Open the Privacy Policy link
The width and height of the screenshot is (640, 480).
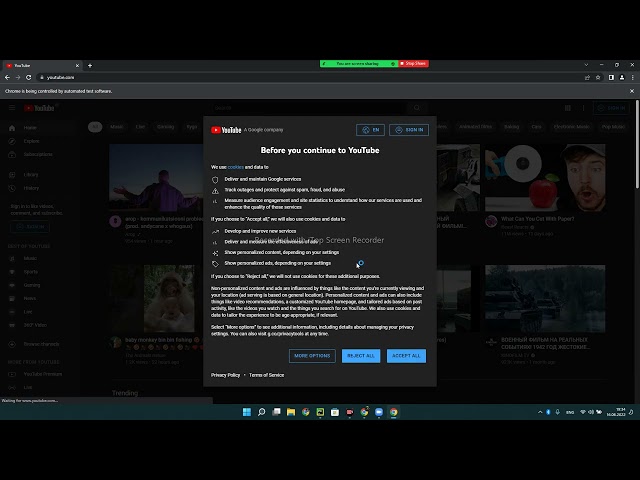tap(225, 375)
